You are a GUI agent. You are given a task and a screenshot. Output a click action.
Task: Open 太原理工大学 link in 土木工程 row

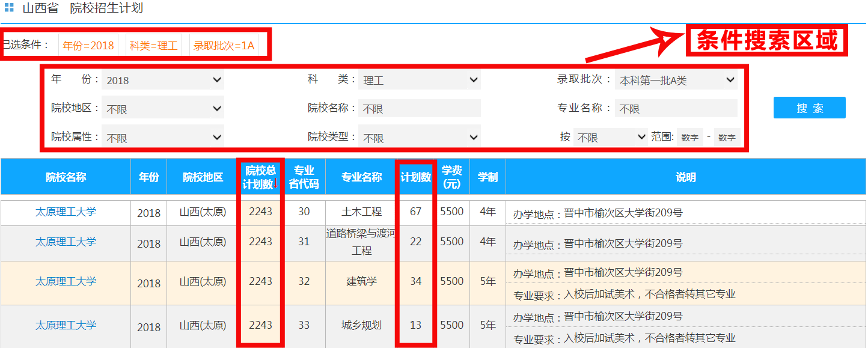[66, 212]
